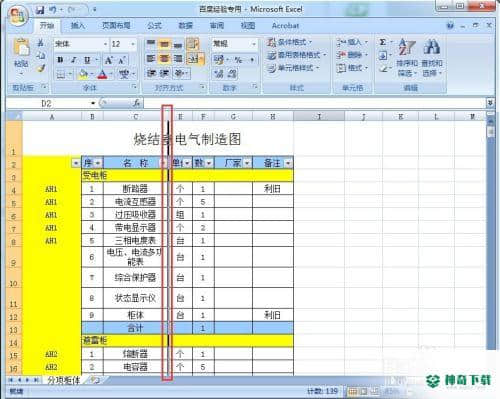Screen dimensions: 500x399
Task: Click the Fill down-arrow icon in editing group
Action: click(x=383, y=55)
